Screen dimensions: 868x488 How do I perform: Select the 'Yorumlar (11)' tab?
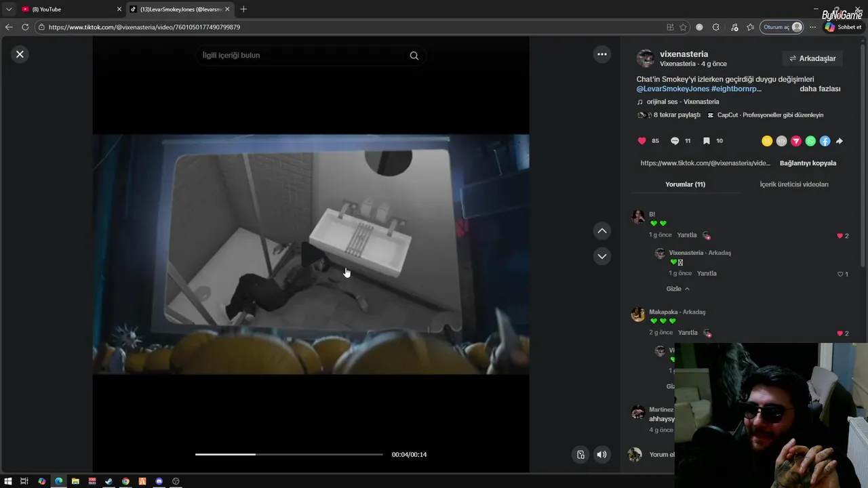[x=685, y=184]
